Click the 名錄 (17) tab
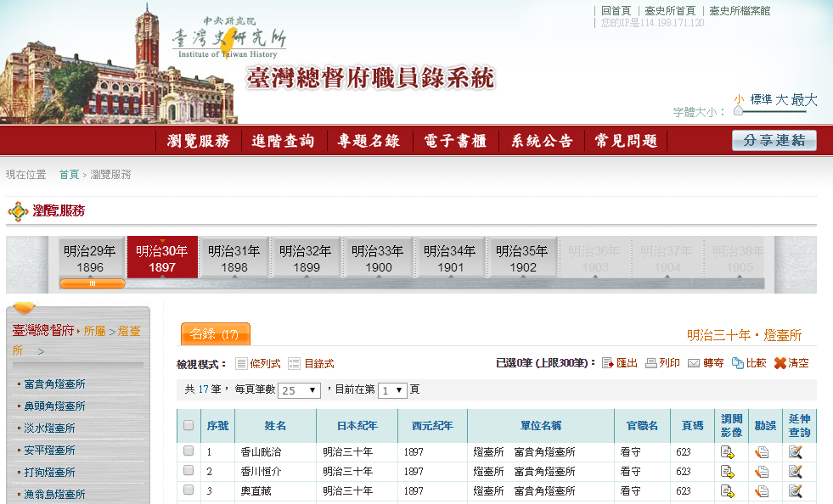This screenshot has width=833, height=504. (215, 334)
